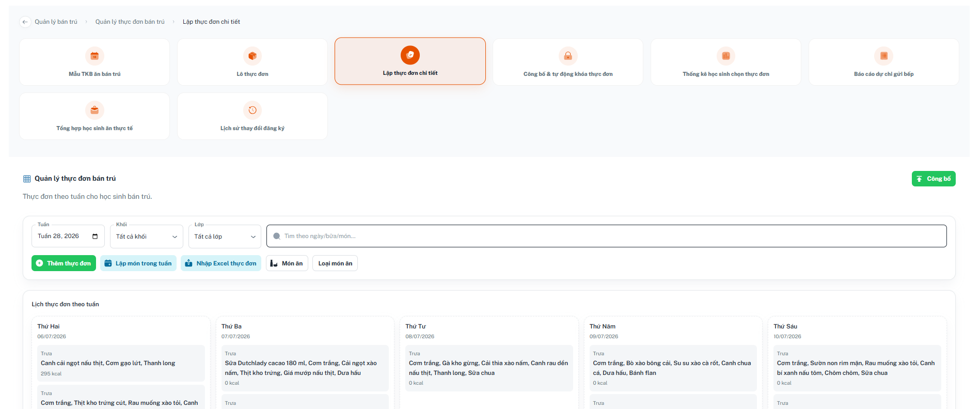Click the date 10/07/2026
Screen dimensions: 980x409
(x=787, y=337)
